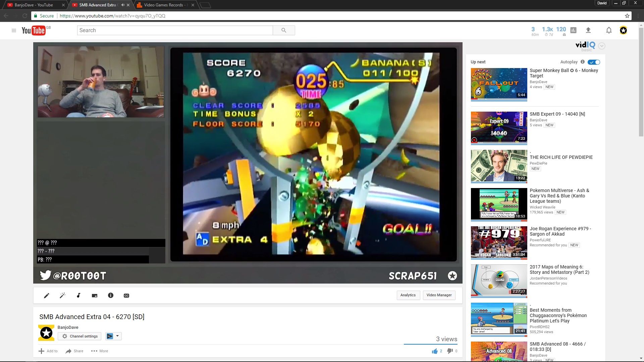Open the pencil Info & Settings editor
Screen dimensions: 644x362
pyautogui.click(x=47, y=295)
